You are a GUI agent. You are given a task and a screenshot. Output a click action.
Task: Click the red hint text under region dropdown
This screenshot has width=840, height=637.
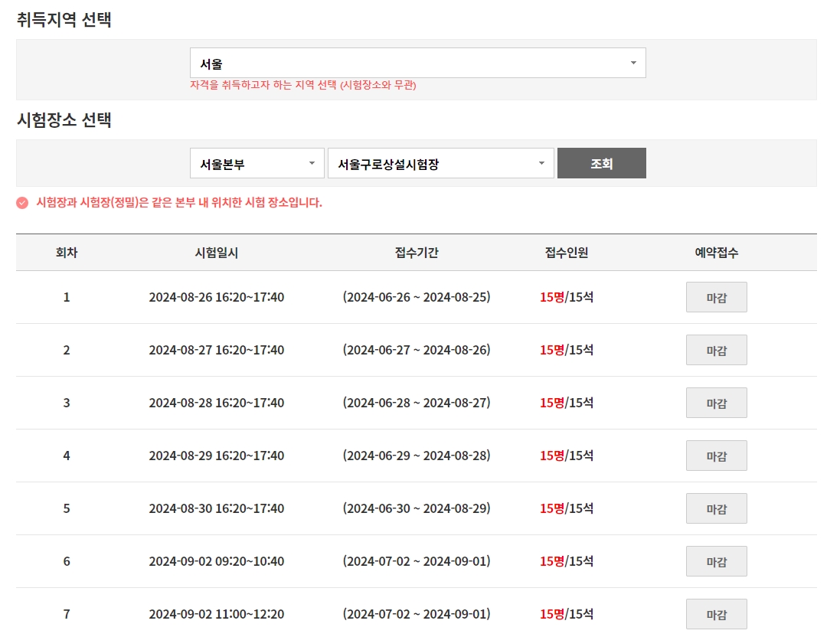(303, 85)
